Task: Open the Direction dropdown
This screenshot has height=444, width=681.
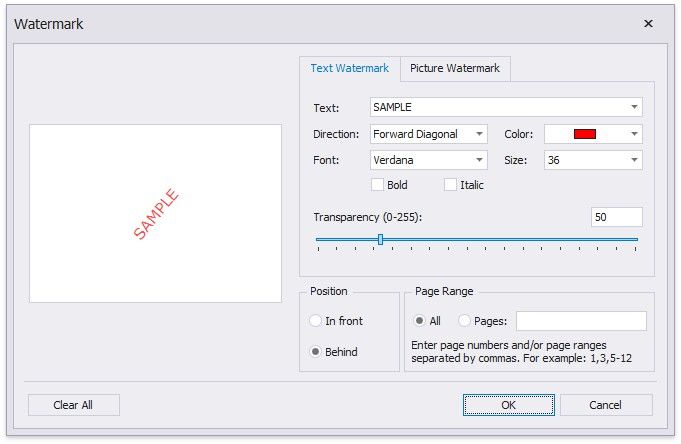Action: click(480, 134)
